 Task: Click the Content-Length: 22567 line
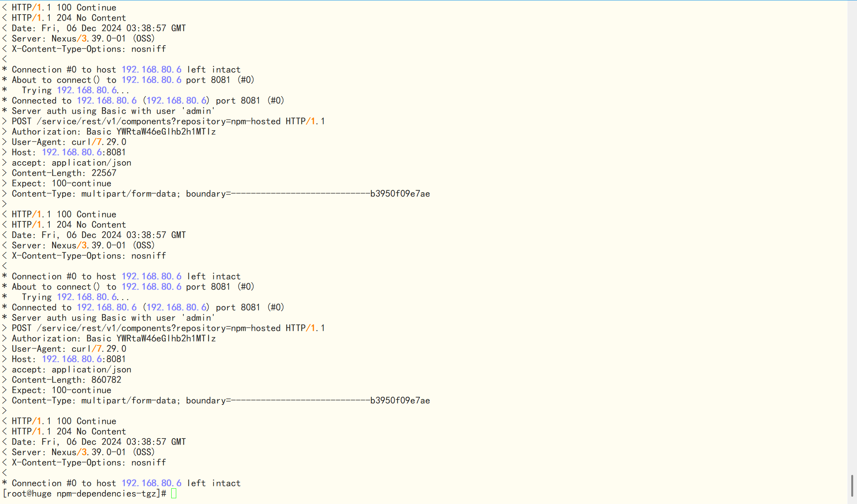click(64, 173)
